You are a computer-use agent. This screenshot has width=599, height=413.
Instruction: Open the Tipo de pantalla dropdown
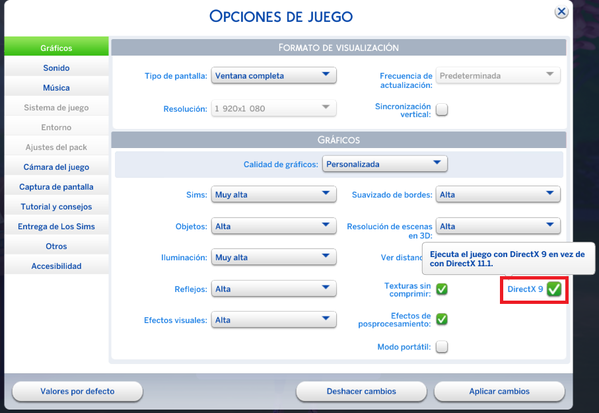tap(274, 76)
